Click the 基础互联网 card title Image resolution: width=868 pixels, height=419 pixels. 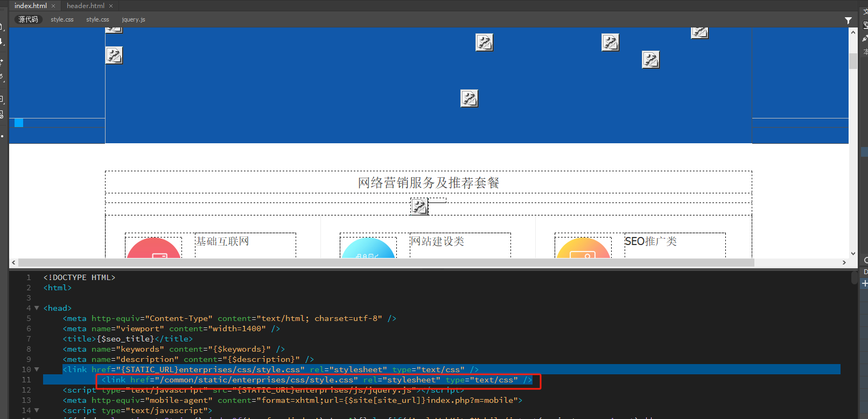pos(222,241)
